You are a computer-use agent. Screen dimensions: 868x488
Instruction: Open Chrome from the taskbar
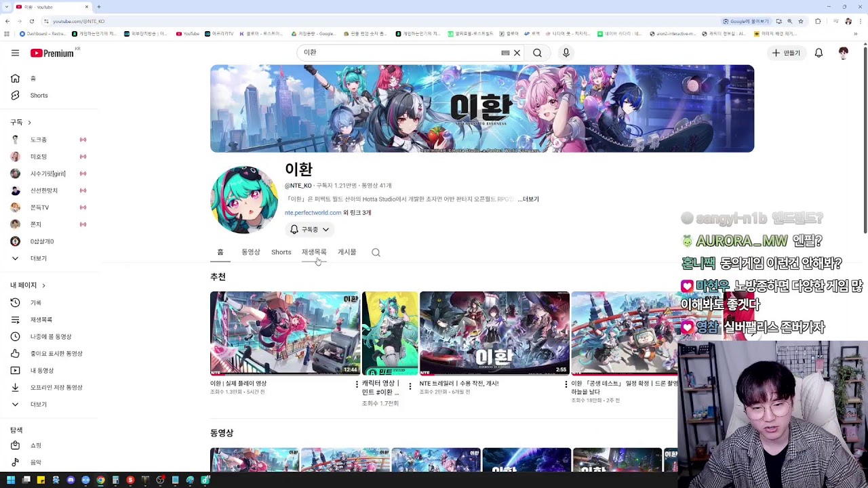click(100, 481)
